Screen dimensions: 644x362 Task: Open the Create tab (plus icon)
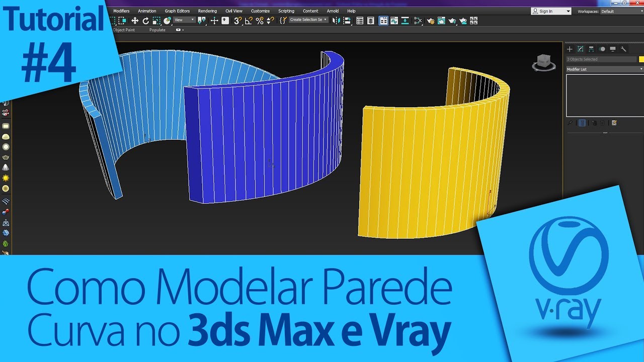point(570,49)
